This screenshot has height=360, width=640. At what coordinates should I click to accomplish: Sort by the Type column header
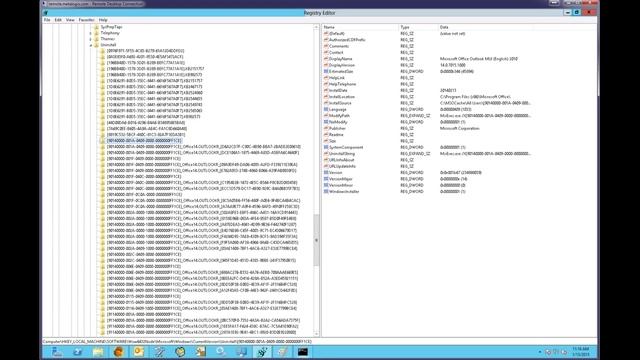click(x=418, y=27)
